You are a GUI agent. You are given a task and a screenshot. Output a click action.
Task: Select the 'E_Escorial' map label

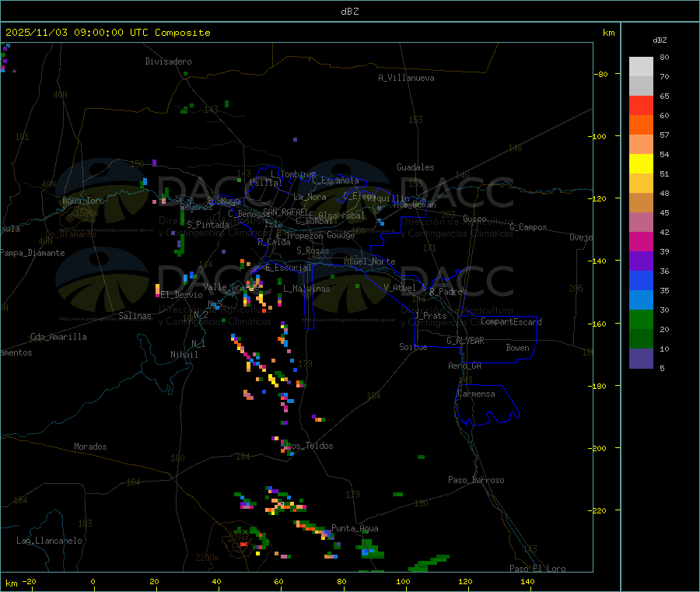coord(289,268)
